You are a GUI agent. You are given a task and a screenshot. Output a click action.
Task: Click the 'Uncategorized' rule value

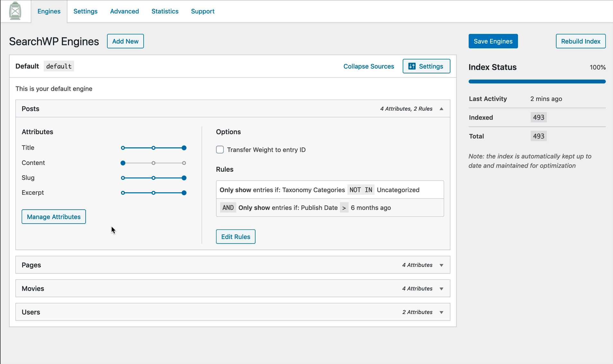[x=398, y=190]
